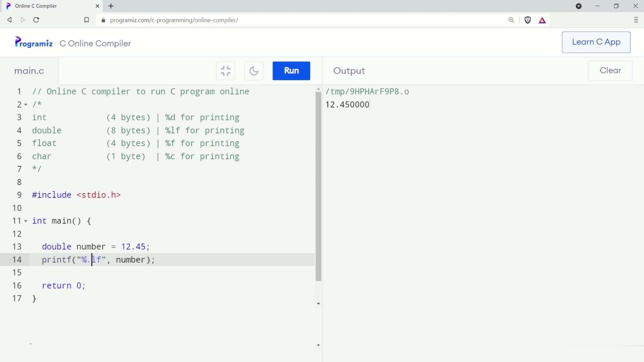Click the editor vertical scrollbar thumb

point(318,186)
